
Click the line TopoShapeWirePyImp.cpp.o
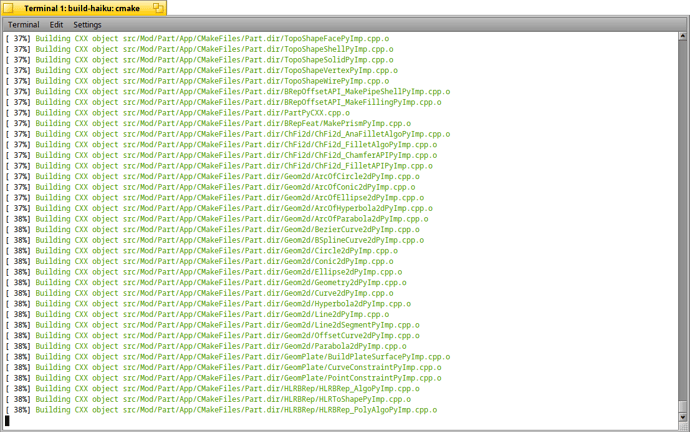pyautogui.click(x=197, y=81)
